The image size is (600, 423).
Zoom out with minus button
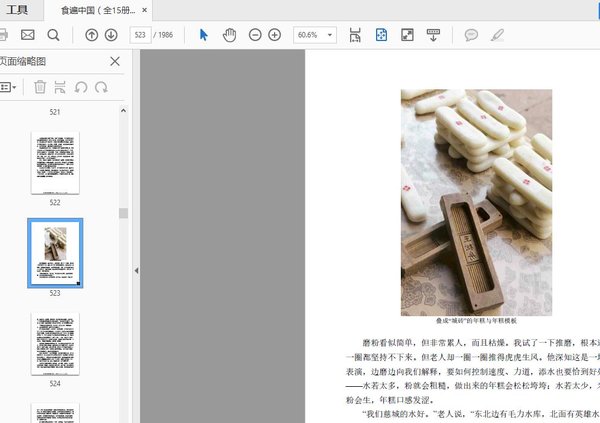[255, 35]
